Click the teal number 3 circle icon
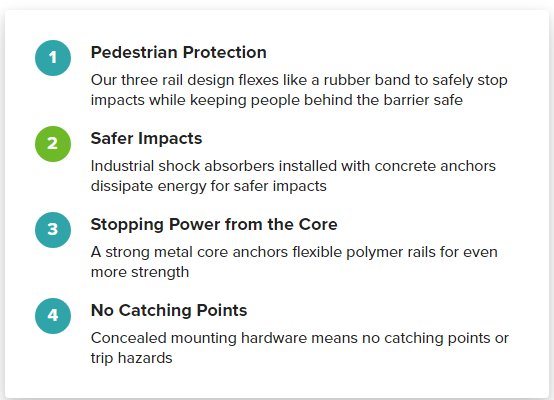Viewport: 554px width, 400px height. click(53, 230)
